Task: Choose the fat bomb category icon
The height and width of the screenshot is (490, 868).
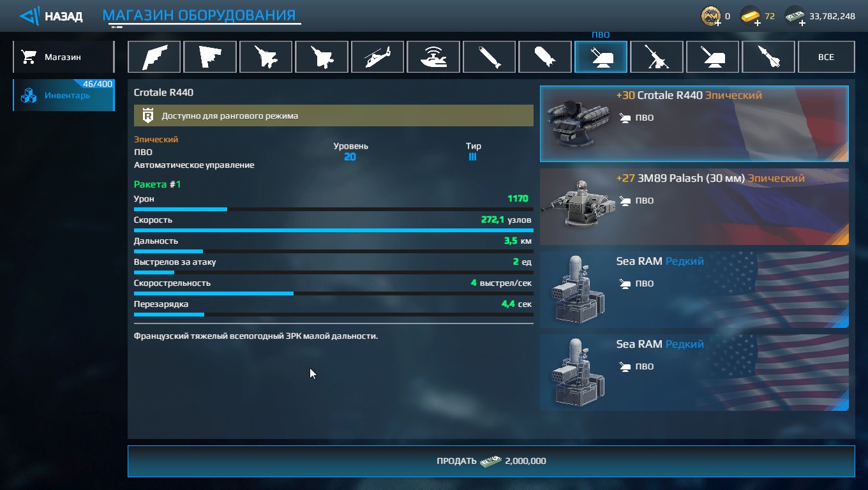Action: [x=545, y=57]
